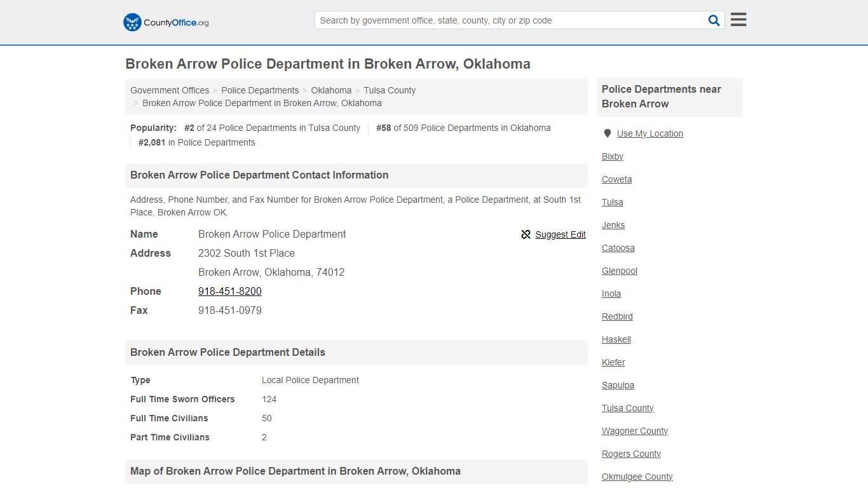Open Government Offices breadcrumb
This screenshot has height=488, width=868.
(x=170, y=90)
